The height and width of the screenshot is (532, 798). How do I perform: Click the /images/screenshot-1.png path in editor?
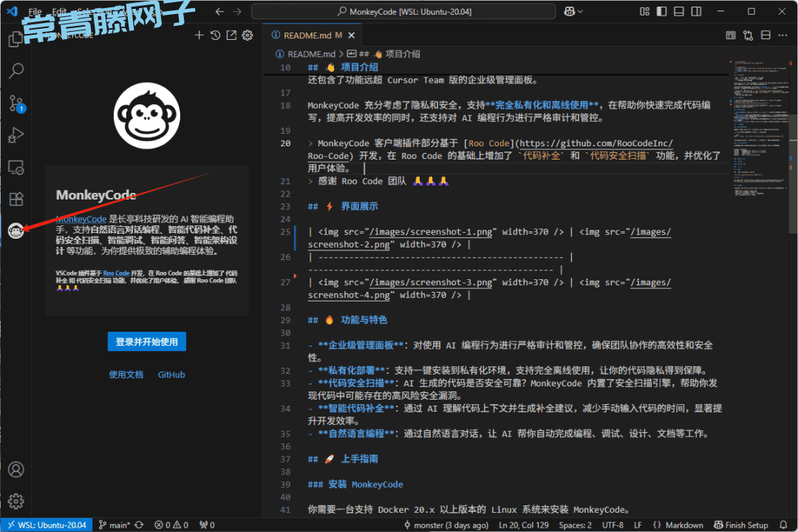pyautogui.click(x=431, y=231)
